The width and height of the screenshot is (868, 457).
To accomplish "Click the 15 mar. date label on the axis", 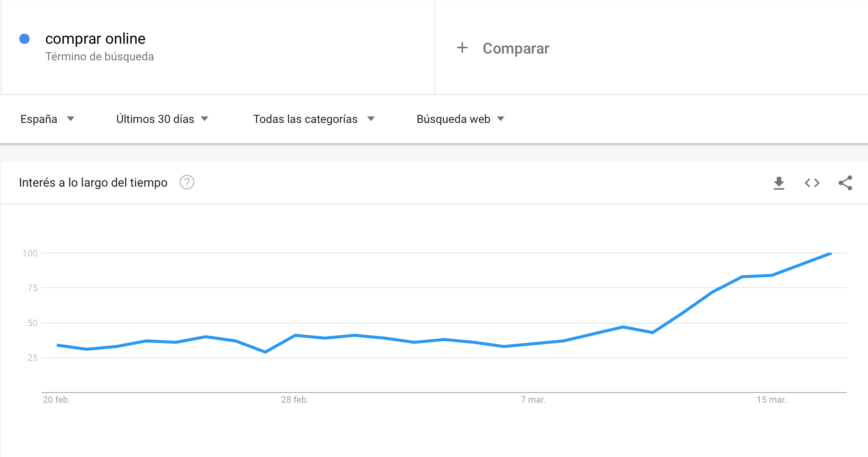I will click(771, 400).
